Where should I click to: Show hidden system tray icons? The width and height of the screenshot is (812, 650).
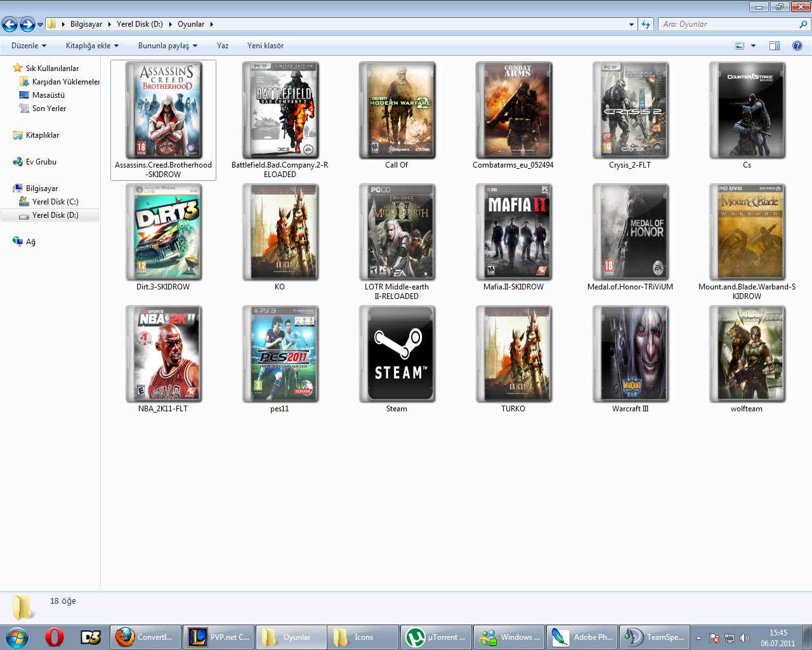point(698,637)
